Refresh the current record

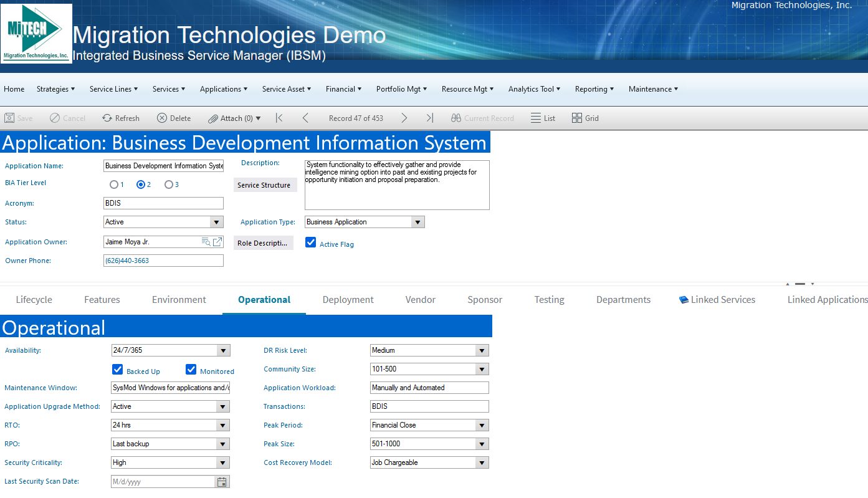pos(121,118)
